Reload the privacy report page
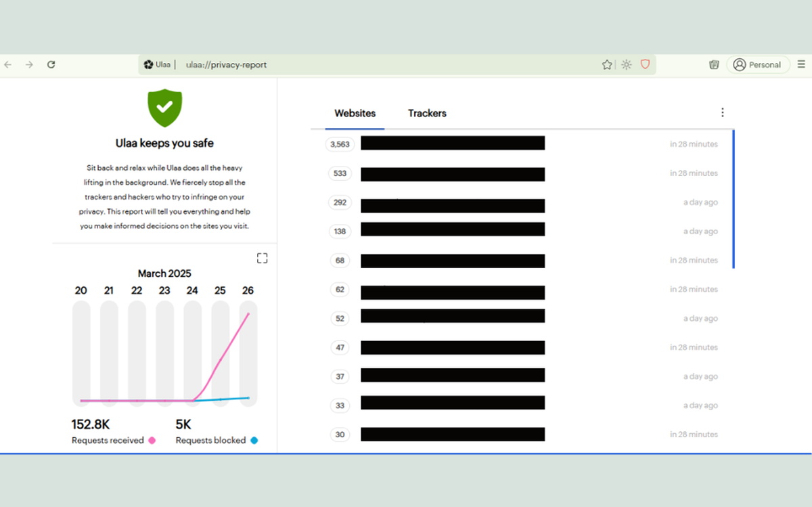Viewport: 812px width, 507px height. [51, 65]
